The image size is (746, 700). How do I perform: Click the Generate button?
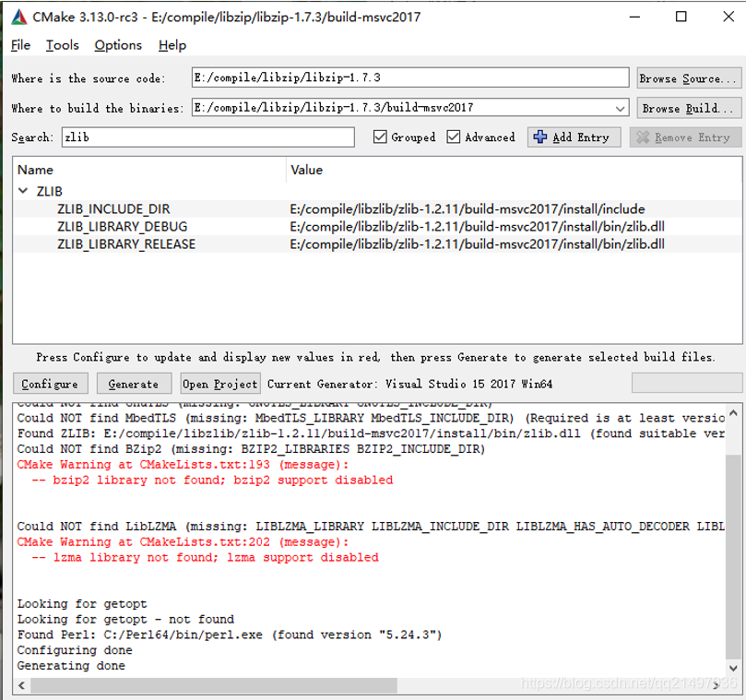(134, 384)
